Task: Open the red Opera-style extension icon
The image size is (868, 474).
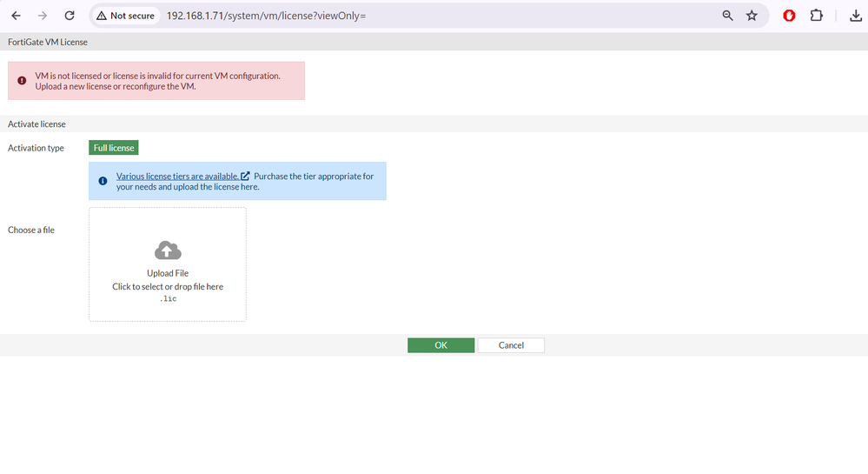Action: point(790,16)
